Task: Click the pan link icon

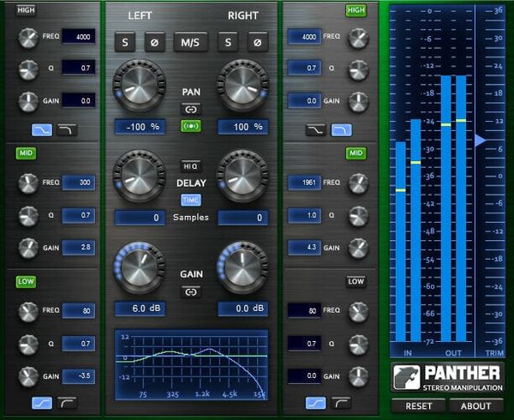Action: tap(190, 109)
